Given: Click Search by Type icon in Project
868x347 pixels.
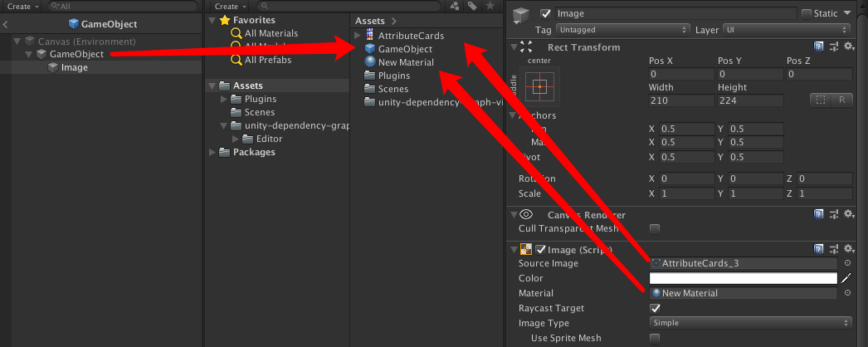Looking at the screenshot, I should (455, 6).
